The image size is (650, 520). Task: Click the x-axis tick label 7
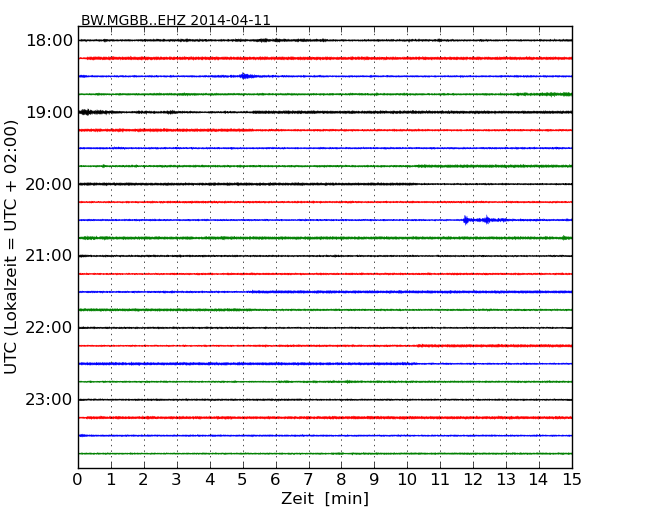click(308, 479)
